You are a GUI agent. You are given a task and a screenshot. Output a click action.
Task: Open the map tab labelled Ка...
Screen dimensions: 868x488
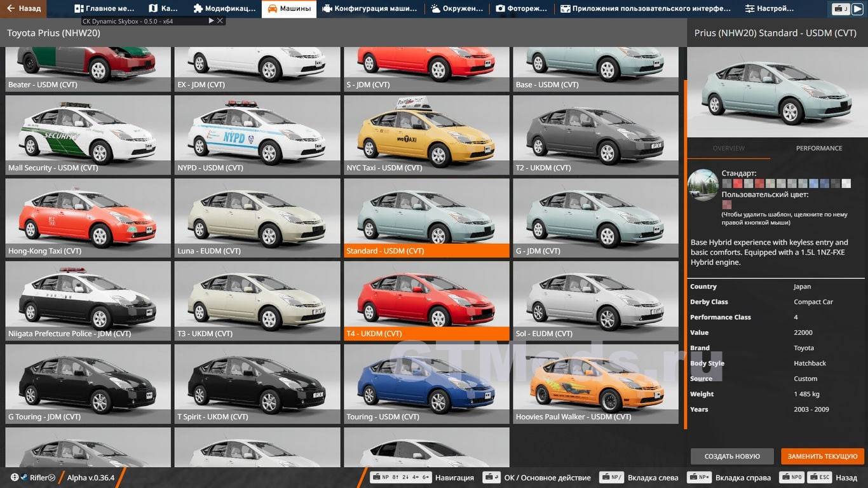click(163, 9)
